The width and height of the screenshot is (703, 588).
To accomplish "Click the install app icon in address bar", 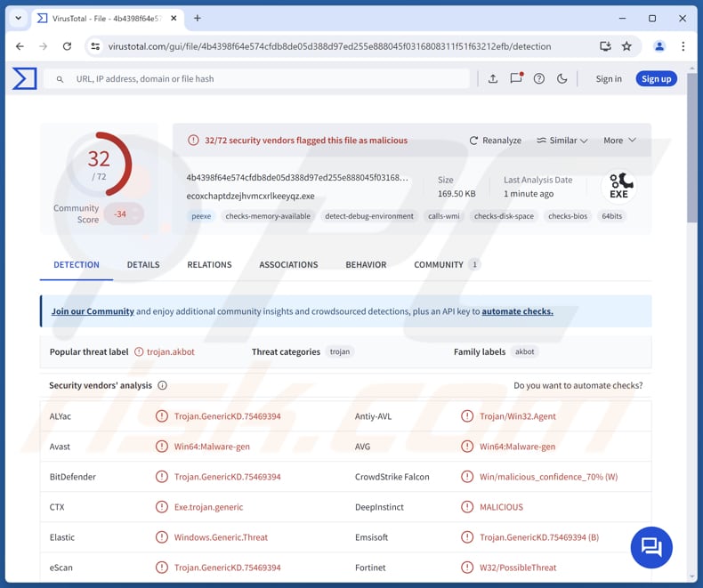I will 605,46.
